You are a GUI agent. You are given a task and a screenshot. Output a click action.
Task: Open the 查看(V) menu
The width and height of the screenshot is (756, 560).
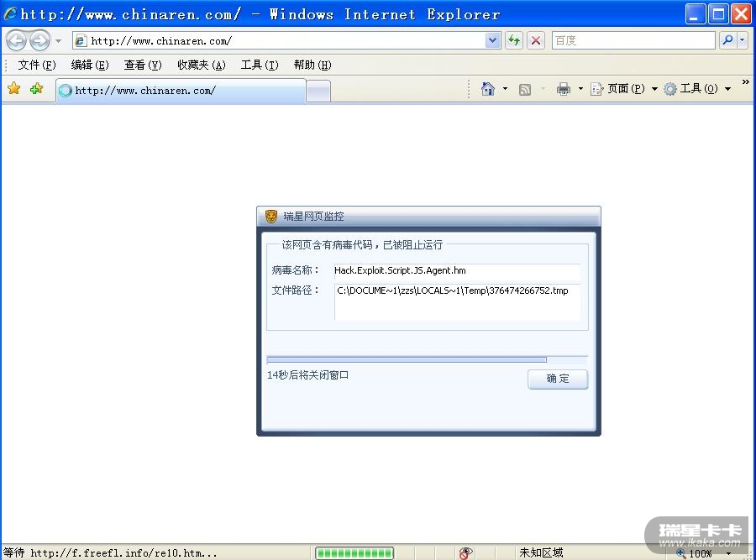143,65
